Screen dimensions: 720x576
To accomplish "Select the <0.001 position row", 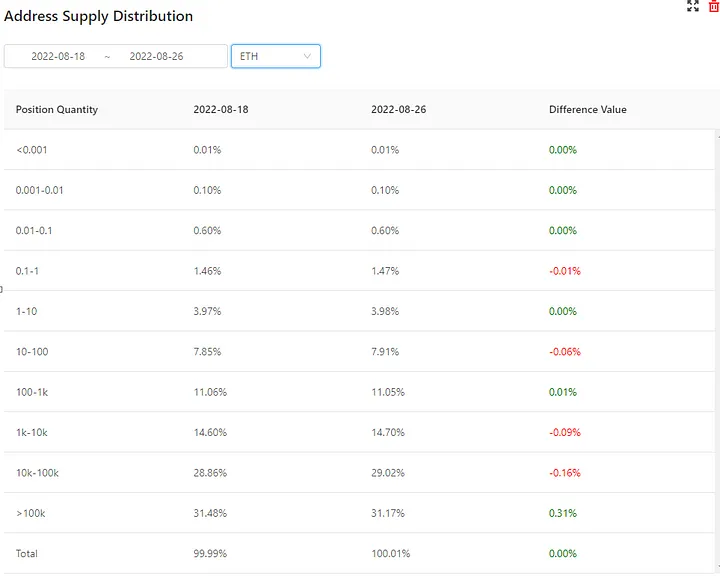I will (x=32, y=150).
